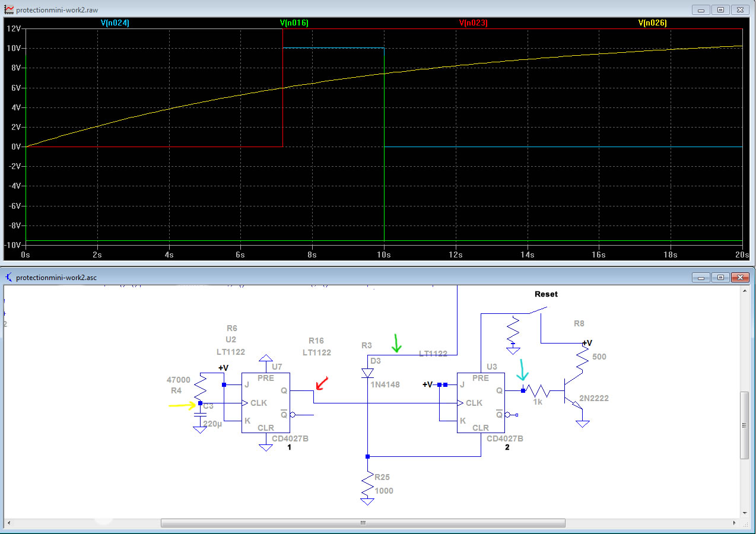Click the 6s time axis label

[240, 255]
